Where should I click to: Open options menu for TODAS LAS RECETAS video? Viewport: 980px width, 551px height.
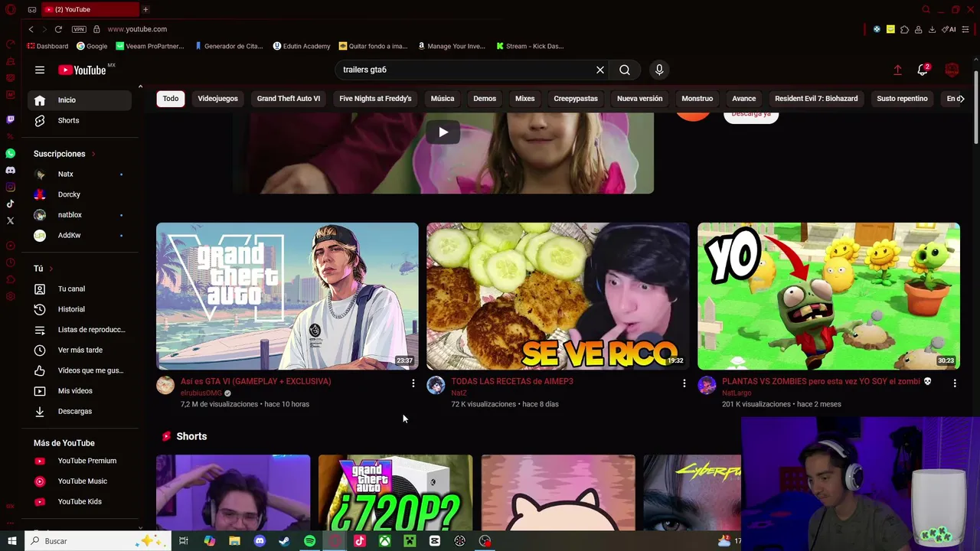coord(684,383)
